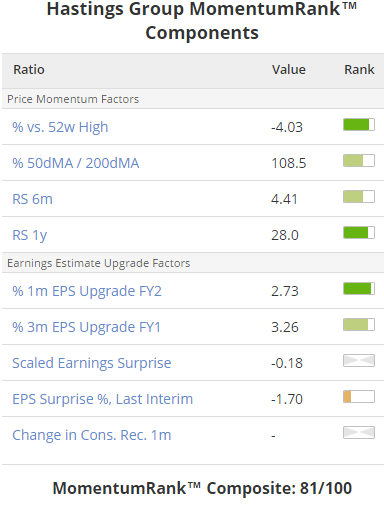Click the RS 6m ratio link
This screenshot has width=384, height=505.
(x=32, y=199)
